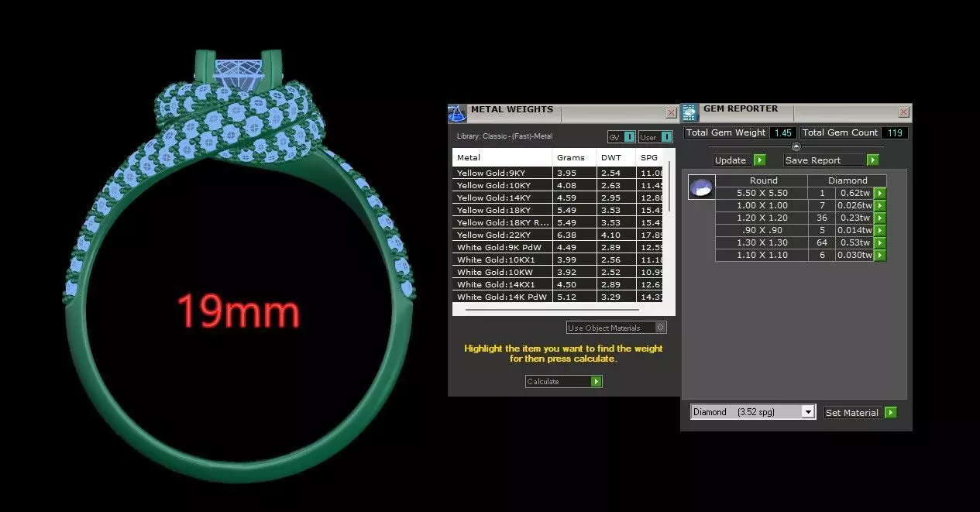Click the green arrow for the 1.20 X 1.20 row
The width and height of the screenshot is (980, 512).
point(880,218)
